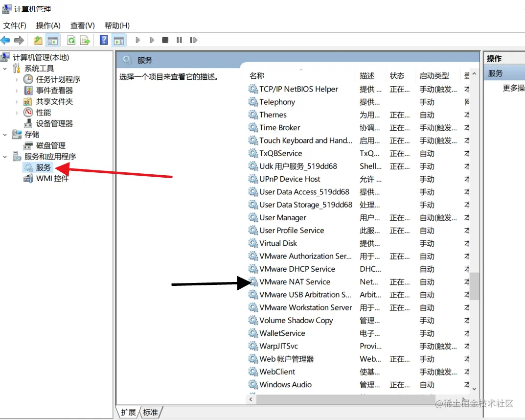Click the Start service play icon
This screenshot has width=525, height=420.
coord(137,40)
